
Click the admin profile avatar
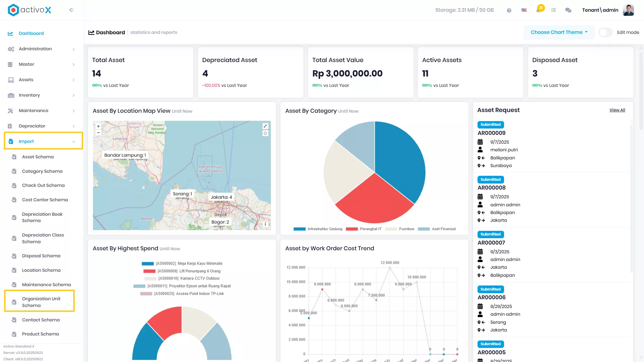(x=628, y=10)
